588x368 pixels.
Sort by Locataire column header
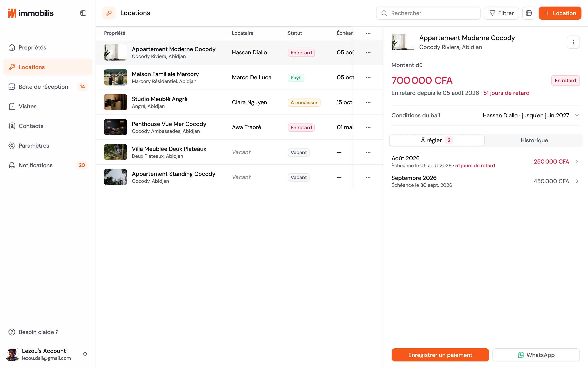click(242, 33)
